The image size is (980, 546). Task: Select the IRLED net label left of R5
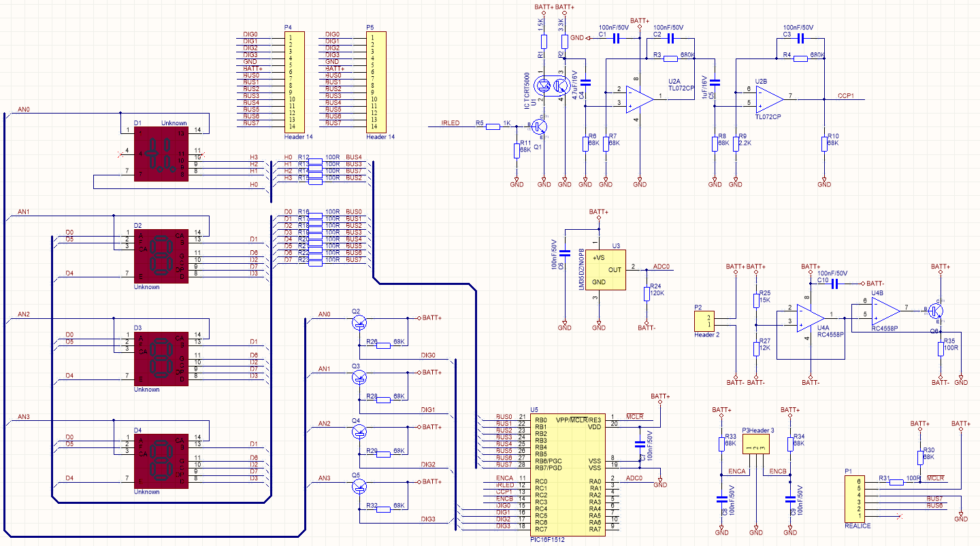(x=451, y=123)
